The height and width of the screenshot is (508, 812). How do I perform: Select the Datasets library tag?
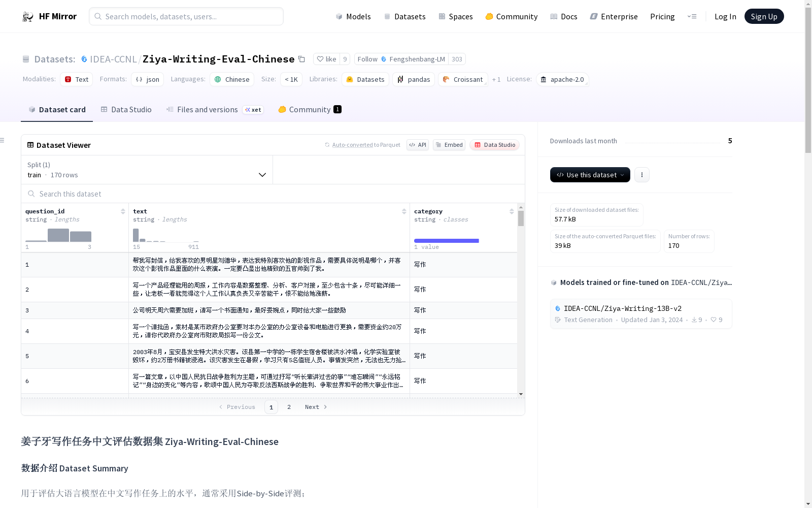365,79
